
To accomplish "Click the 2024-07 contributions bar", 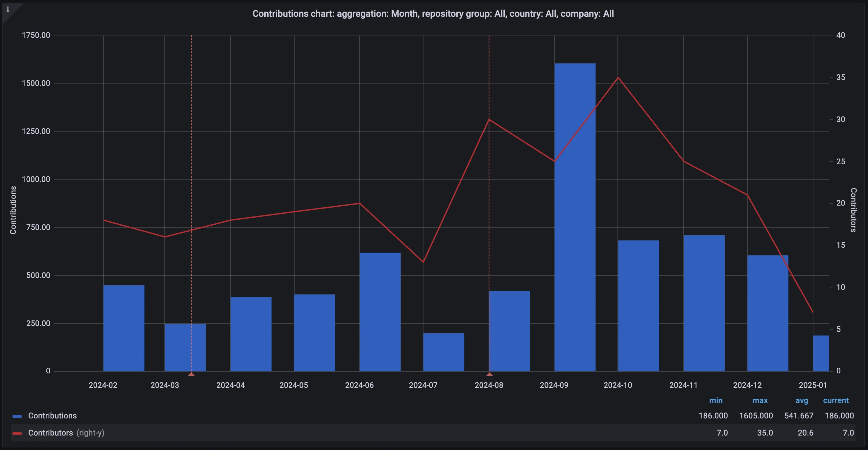I will point(444,352).
